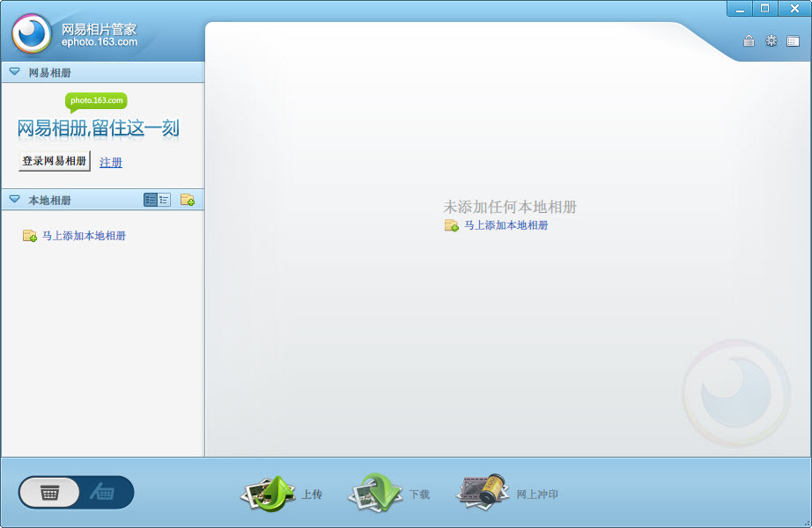Click the ephoto.163.com title text
The height and width of the screenshot is (528, 812).
tap(100, 42)
